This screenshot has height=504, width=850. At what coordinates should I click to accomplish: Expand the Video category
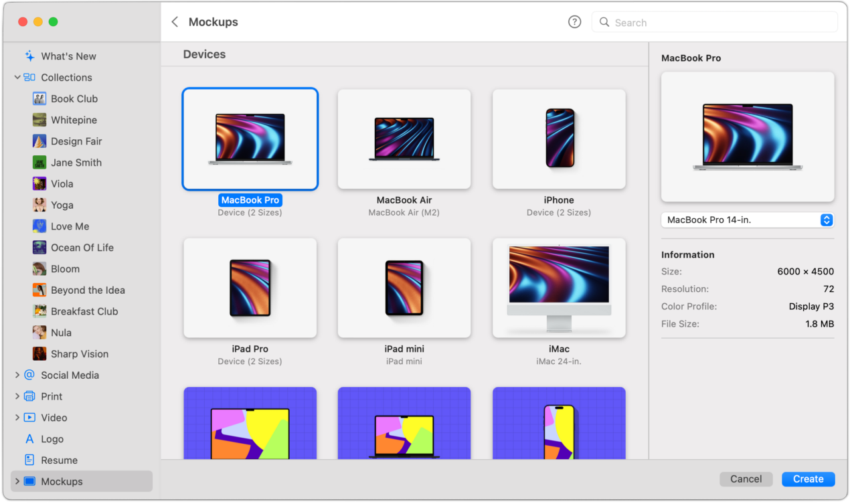17,418
